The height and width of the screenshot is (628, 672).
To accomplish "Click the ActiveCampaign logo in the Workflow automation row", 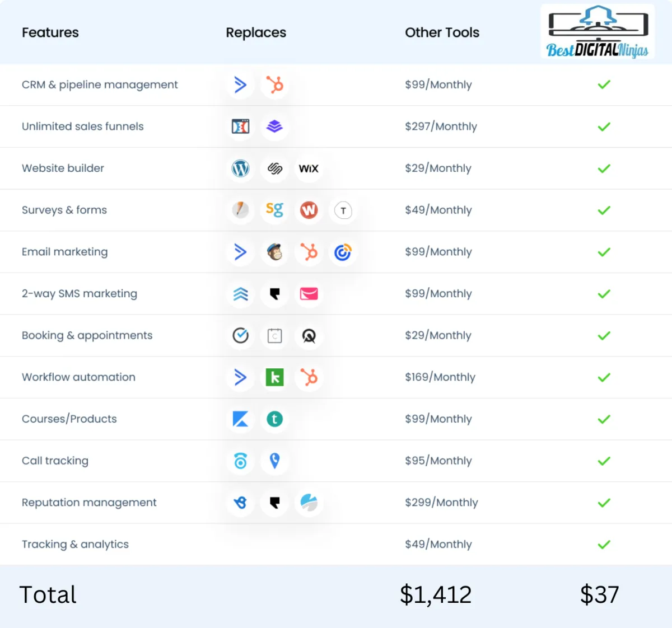I will [x=240, y=377].
